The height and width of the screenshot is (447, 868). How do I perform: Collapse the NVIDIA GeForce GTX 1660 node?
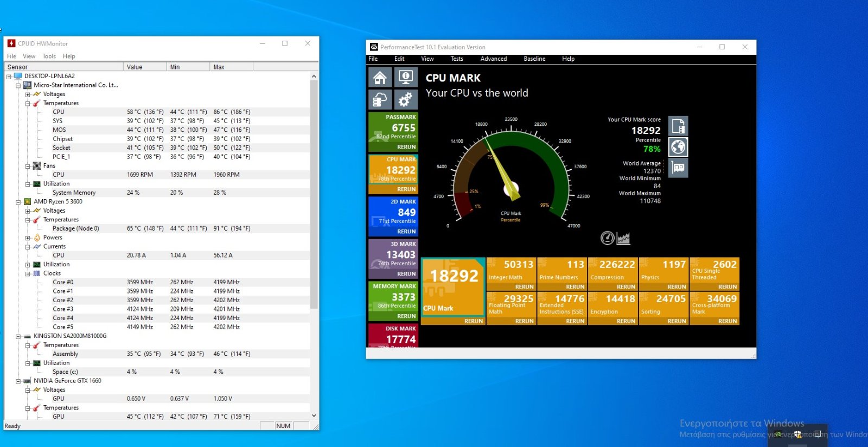click(18, 381)
